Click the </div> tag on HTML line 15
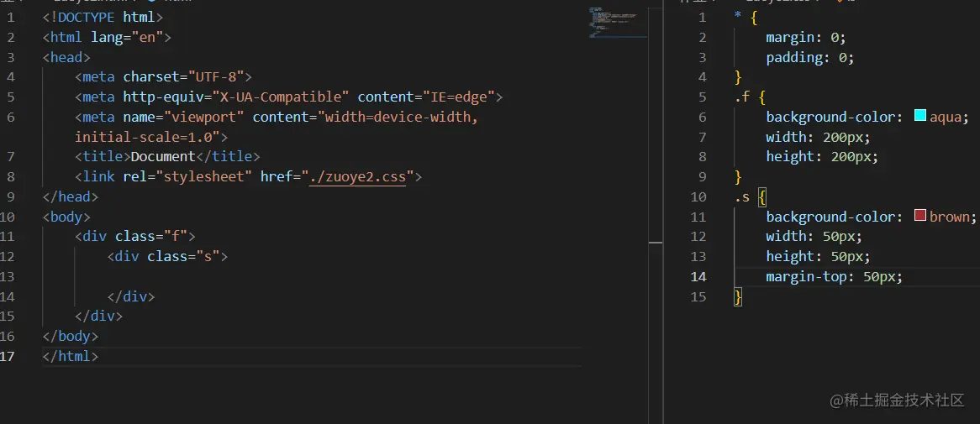 click(98, 316)
